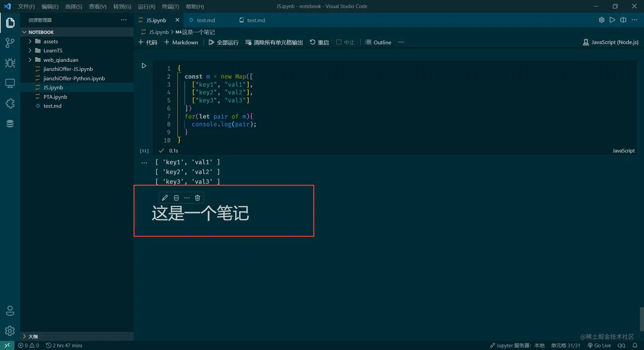Open the database view in activity bar
This screenshot has height=350, width=644.
[10, 124]
